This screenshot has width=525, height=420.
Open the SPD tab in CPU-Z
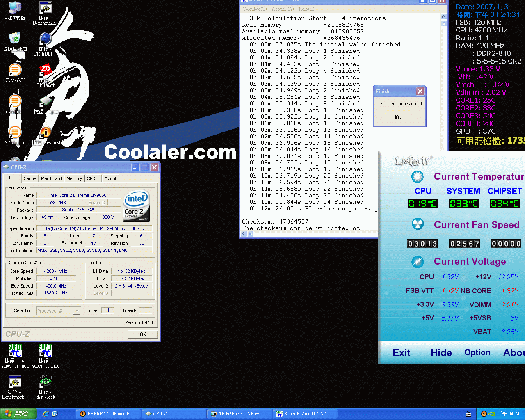point(91,178)
